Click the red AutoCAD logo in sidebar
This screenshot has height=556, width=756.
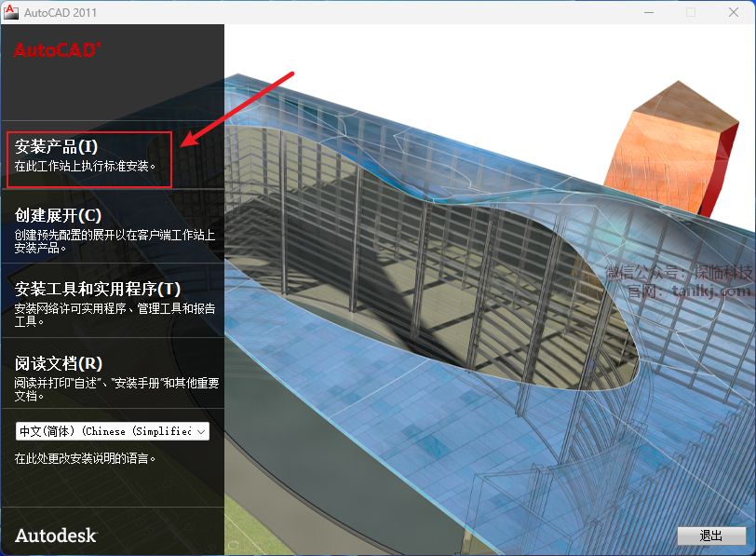pos(56,51)
